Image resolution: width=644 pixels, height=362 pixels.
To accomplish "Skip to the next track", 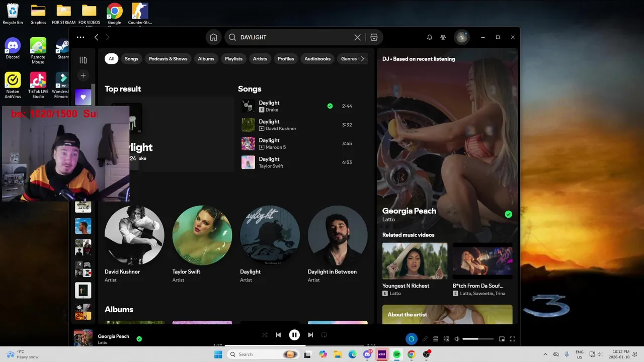I will [310, 335].
